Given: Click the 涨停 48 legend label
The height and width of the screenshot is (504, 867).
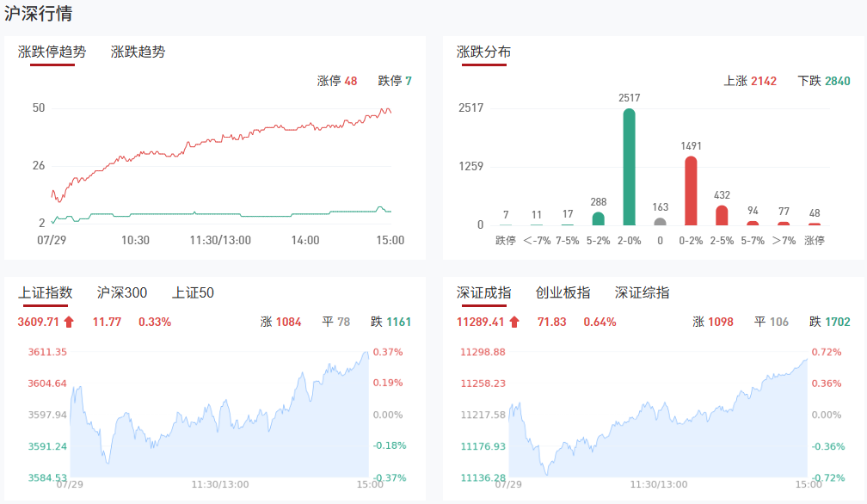Looking at the screenshot, I should [x=337, y=81].
